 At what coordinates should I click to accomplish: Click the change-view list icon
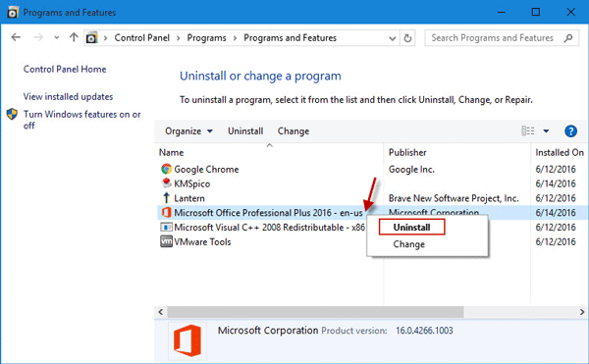click(x=528, y=130)
